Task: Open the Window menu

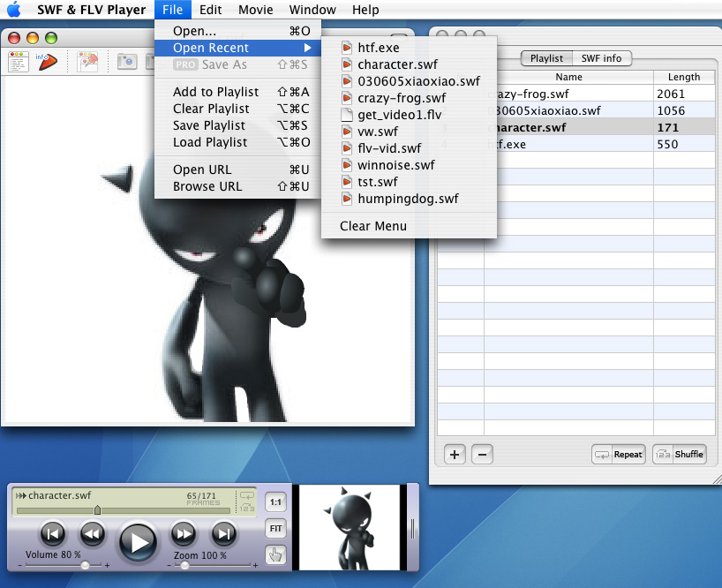Action: (312, 9)
